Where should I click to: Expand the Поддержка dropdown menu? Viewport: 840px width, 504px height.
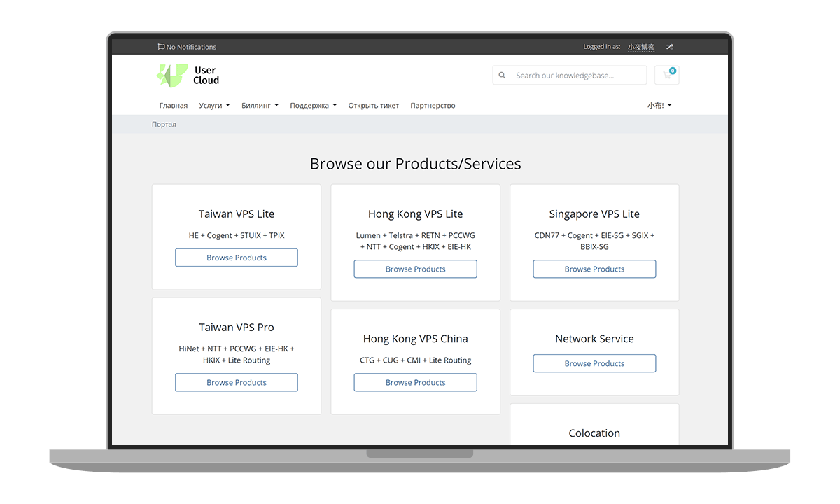tap(313, 106)
